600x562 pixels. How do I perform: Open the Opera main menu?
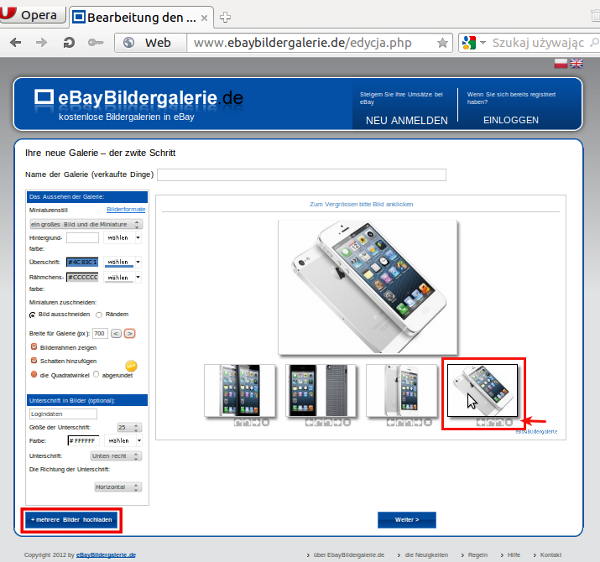[x=32, y=15]
